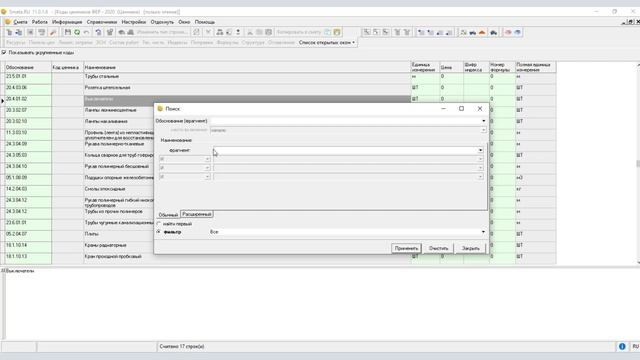Image resolution: width=640 pixels, height=360 pixels.
Task: Click the "Код ценника" column header
Action: click(x=67, y=67)
